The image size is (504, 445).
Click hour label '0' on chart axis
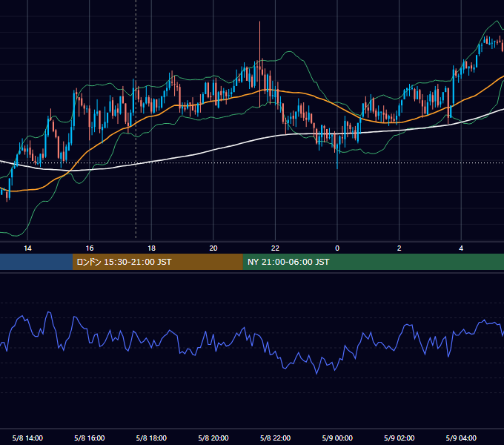point(337,248)
